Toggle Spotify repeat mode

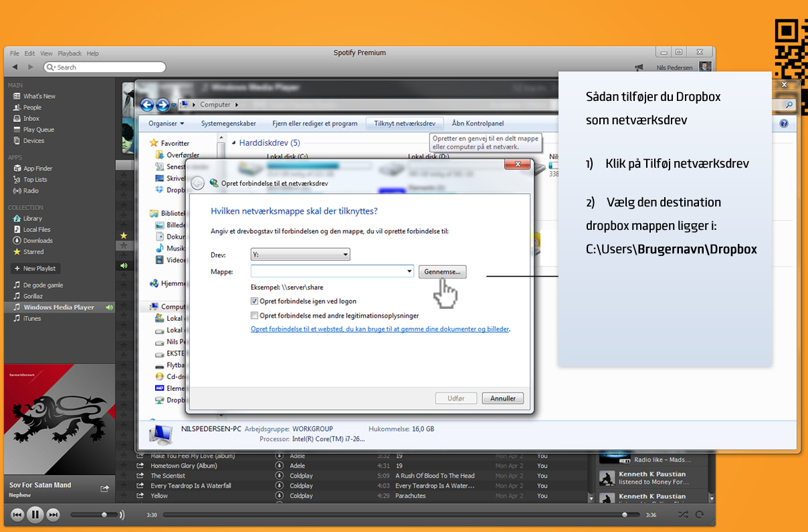coord(700,515)
